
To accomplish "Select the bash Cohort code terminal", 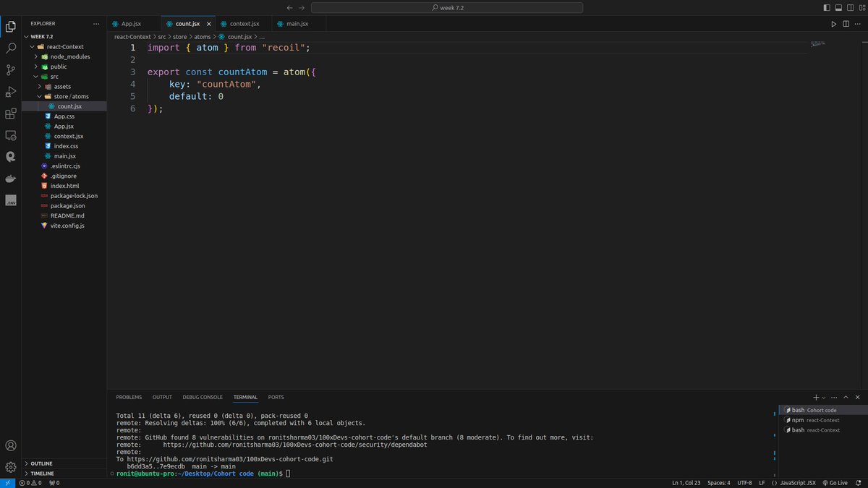I will pos(822,410).
